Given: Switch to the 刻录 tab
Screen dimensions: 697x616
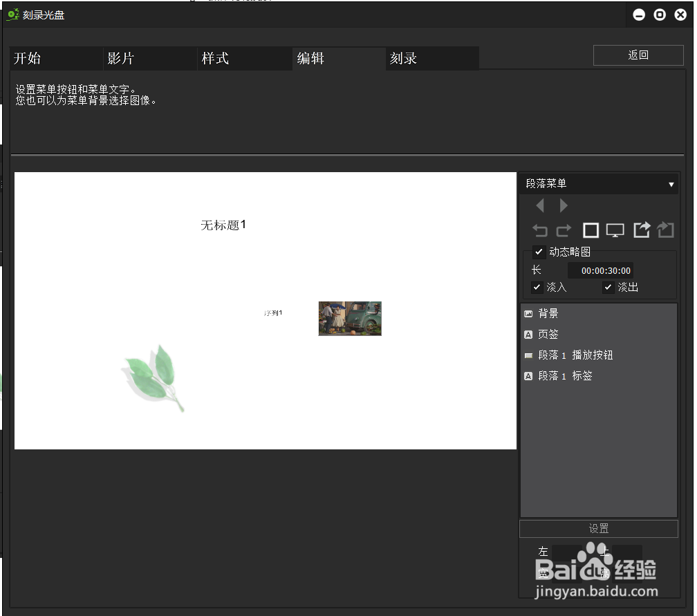Looking at the screenshot, I should click(x=404, y=59).
